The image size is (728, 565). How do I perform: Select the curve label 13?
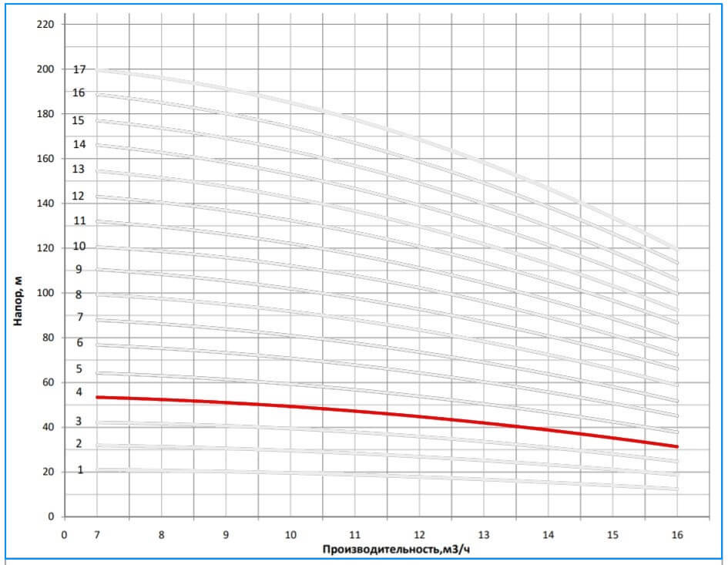tap(79, 169)
